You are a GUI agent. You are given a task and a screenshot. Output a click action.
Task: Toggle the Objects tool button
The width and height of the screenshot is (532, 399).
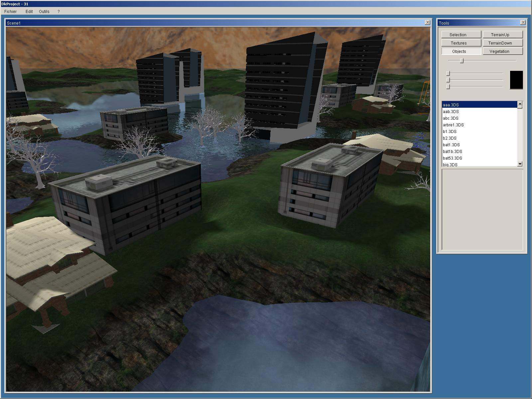click(x=461, y=51)
